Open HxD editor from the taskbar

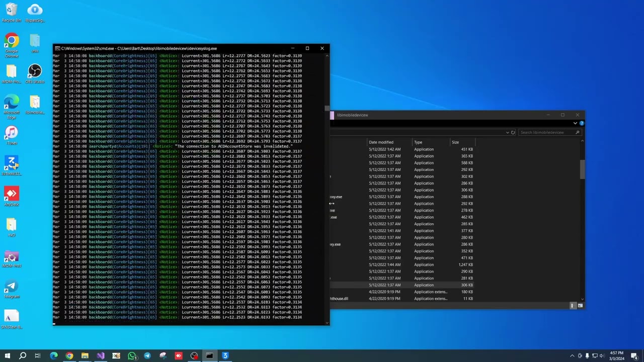[116, 356]
